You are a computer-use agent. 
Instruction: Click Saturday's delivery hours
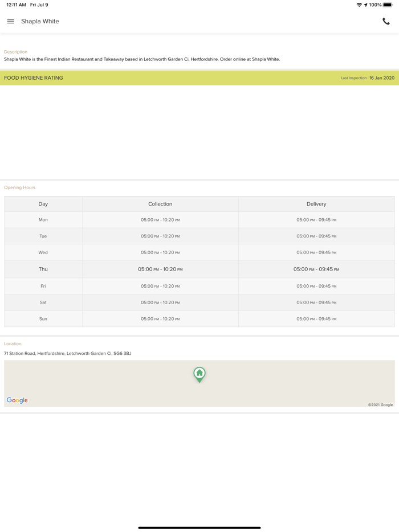316,302
